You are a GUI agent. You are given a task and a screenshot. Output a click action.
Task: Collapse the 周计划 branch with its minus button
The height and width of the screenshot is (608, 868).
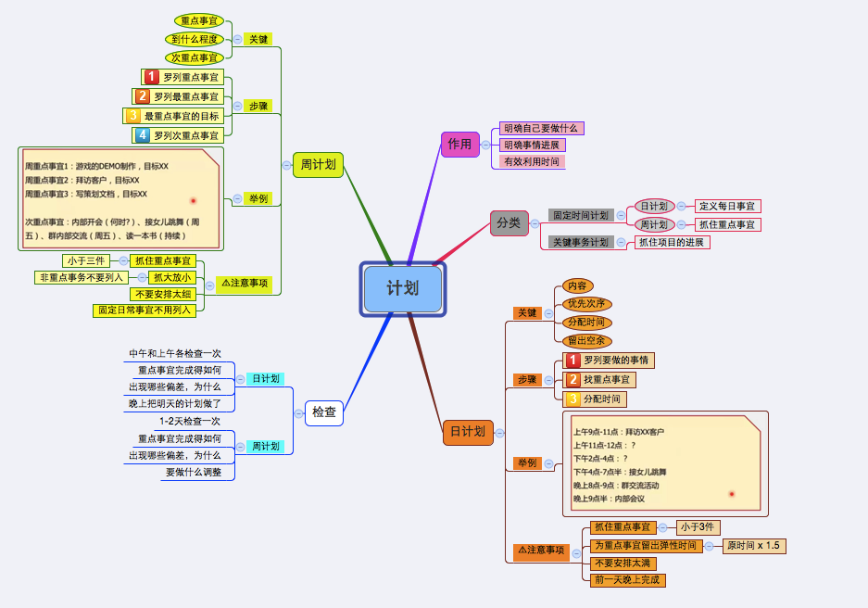point(287,165)
